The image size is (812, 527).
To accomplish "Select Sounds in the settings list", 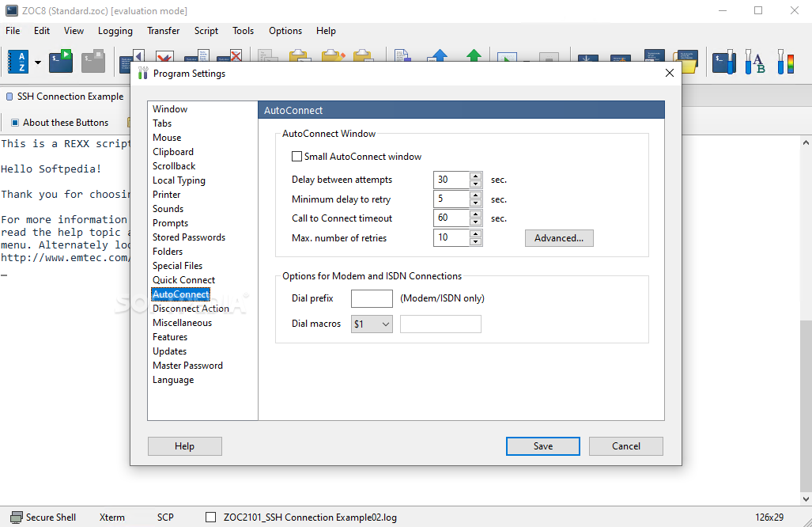I will [168, 209].
